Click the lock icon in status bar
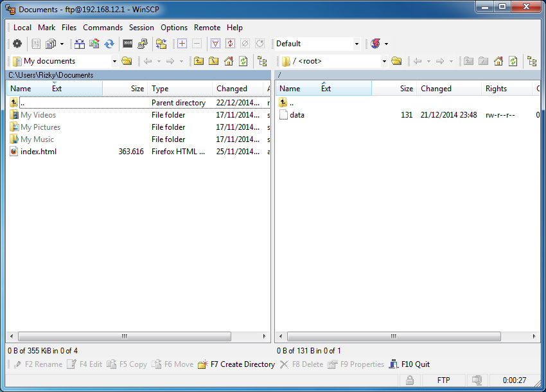The width and height of the screenshot is (546, 392). (410, 380)
